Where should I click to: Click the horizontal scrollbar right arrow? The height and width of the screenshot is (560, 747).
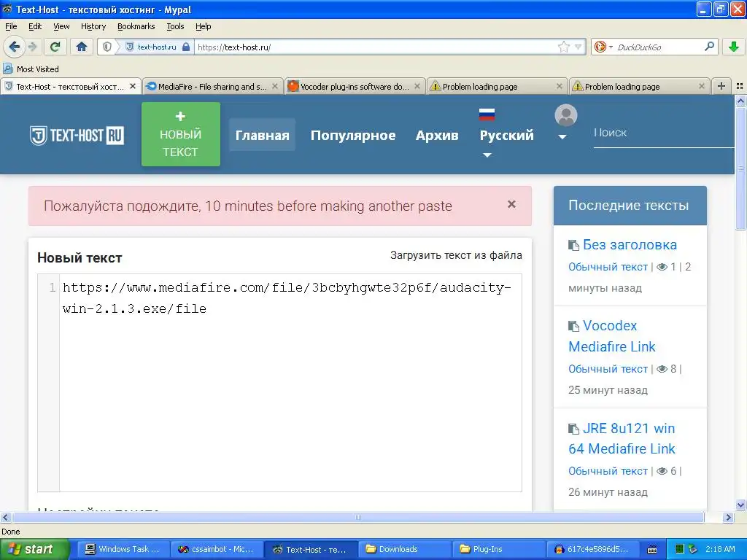click(728, 517)
